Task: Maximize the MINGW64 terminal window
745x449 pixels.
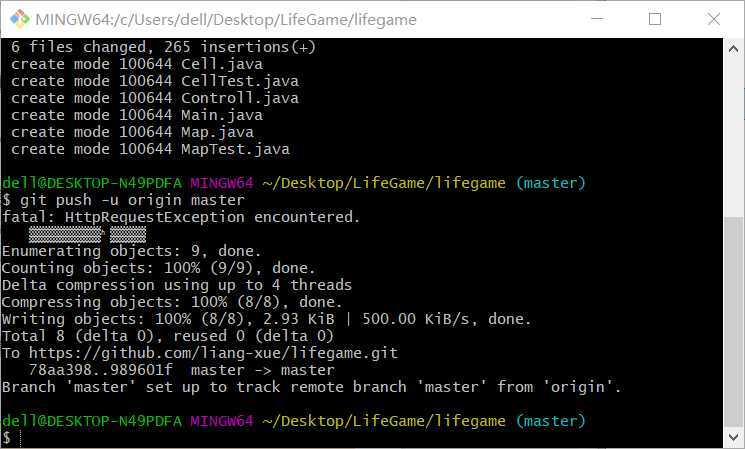Action: tap(655, 19)
